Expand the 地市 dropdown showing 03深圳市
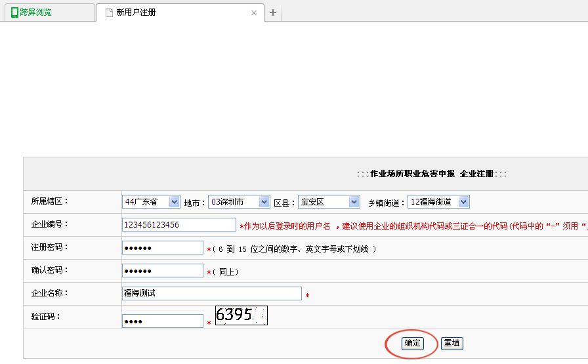The image size is (588, 364). coord(238,202)
